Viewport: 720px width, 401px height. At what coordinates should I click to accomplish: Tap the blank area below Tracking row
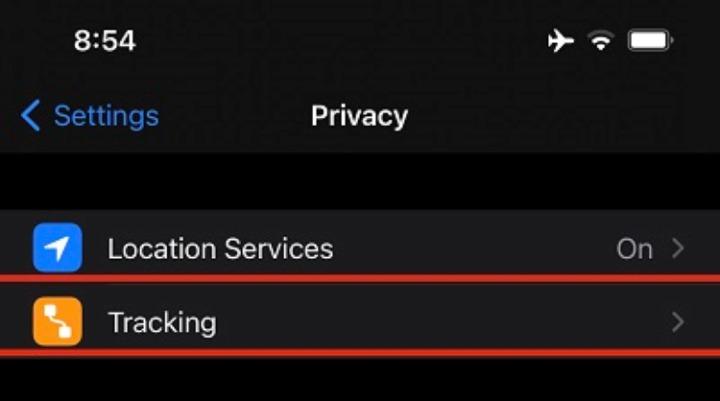360,380
